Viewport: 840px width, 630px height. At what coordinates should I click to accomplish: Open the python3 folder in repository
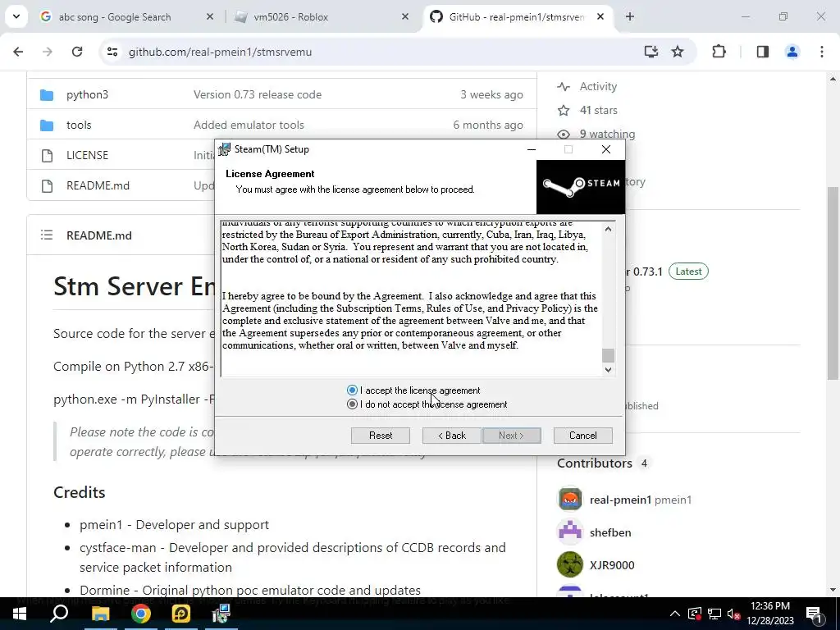pyautogui.click(x=87, y=95)
